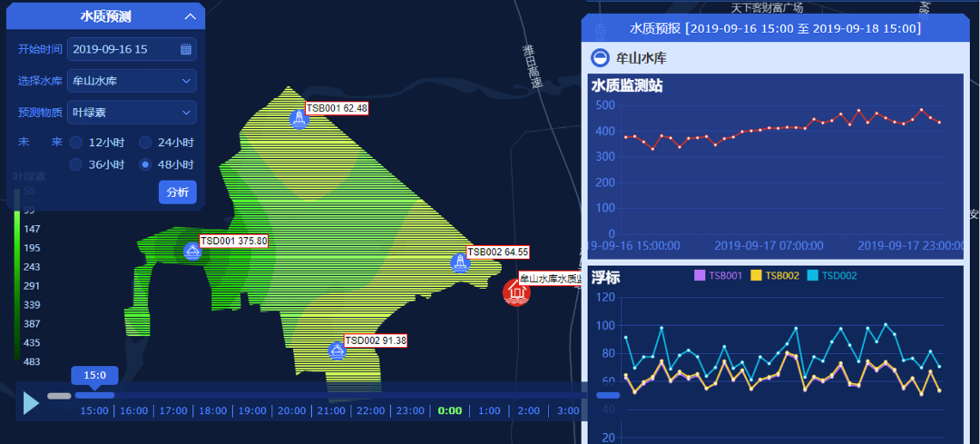Open calendar picker in start time field
Viewport: 980px width, 444px height.
[x=186, y=49]
